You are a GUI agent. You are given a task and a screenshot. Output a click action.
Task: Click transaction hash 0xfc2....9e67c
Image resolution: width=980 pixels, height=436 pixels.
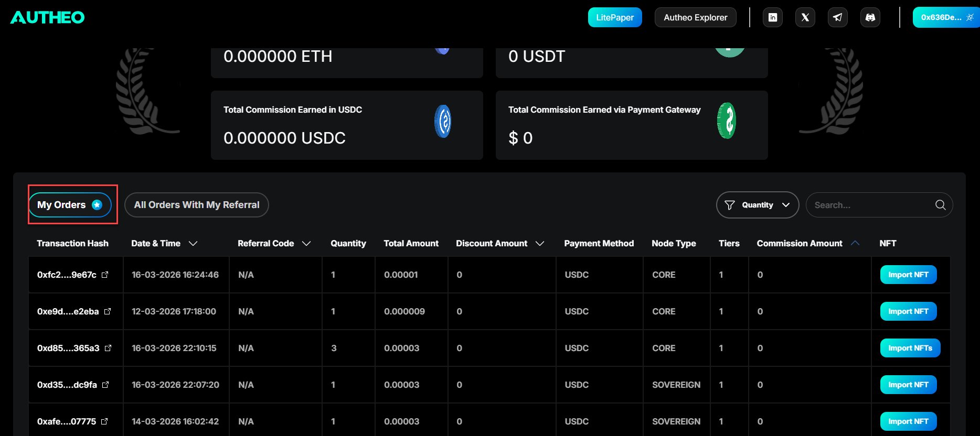click(67, 275)
